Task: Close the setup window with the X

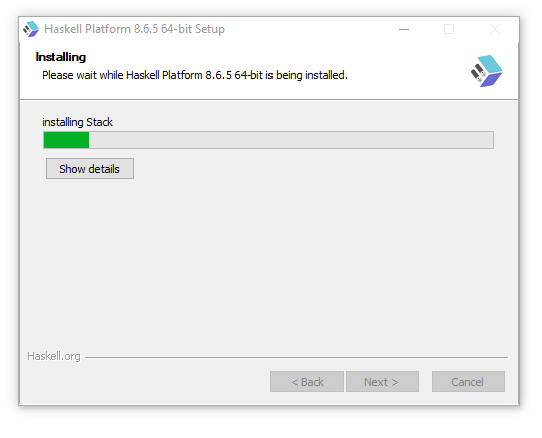Action: click(x=495, y=29)
